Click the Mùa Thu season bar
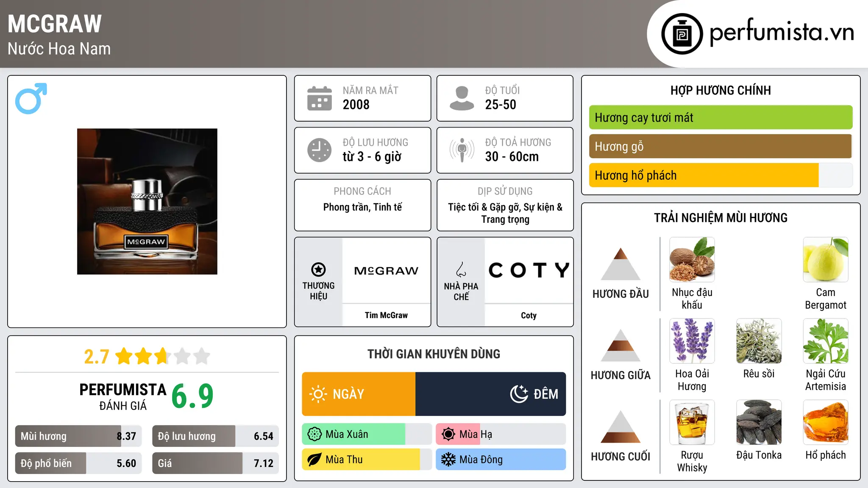Image resolution: width=868 pixels, height=488 pixels. click(x=367, y=460)
